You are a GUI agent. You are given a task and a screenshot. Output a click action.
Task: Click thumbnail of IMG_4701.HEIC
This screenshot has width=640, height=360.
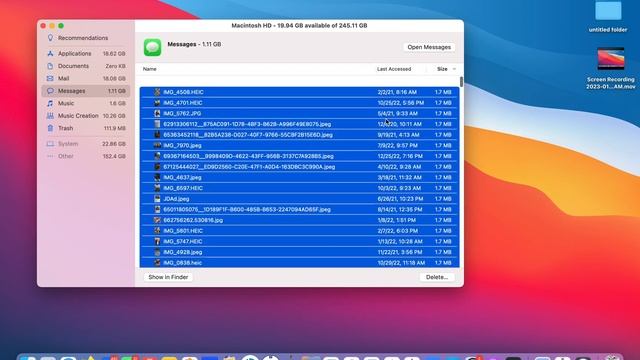(x=157, y=103)
